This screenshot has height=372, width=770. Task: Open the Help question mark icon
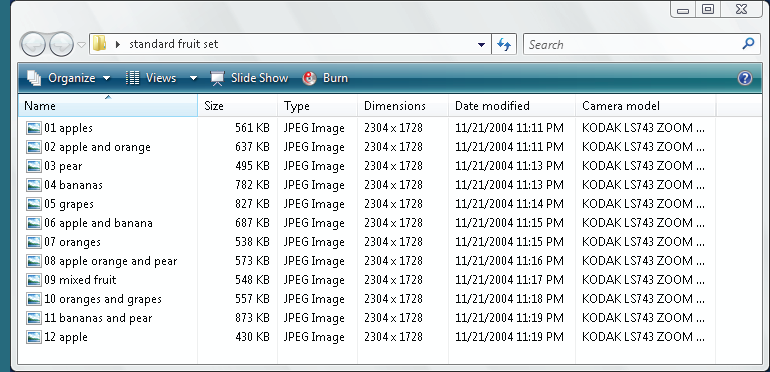pos(745,78)
